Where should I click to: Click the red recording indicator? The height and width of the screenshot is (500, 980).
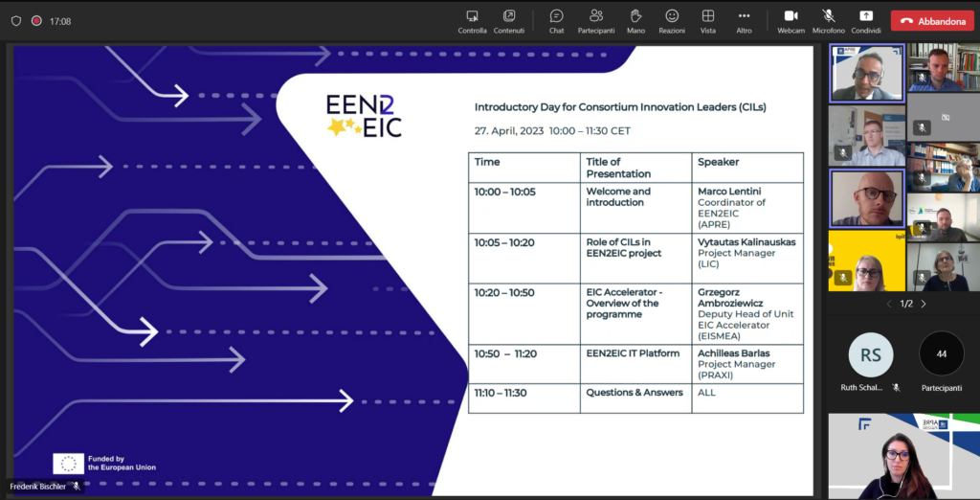click(36, 21)
